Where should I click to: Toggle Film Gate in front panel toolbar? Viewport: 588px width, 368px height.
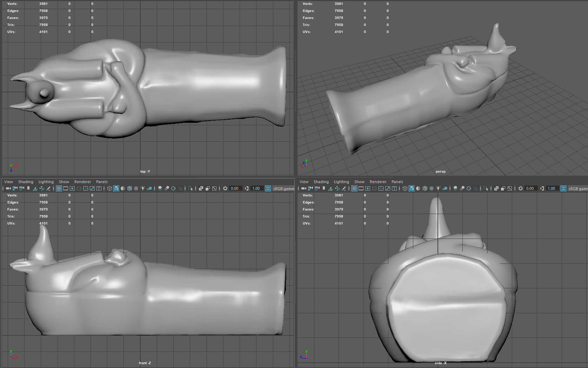[66, 188]
